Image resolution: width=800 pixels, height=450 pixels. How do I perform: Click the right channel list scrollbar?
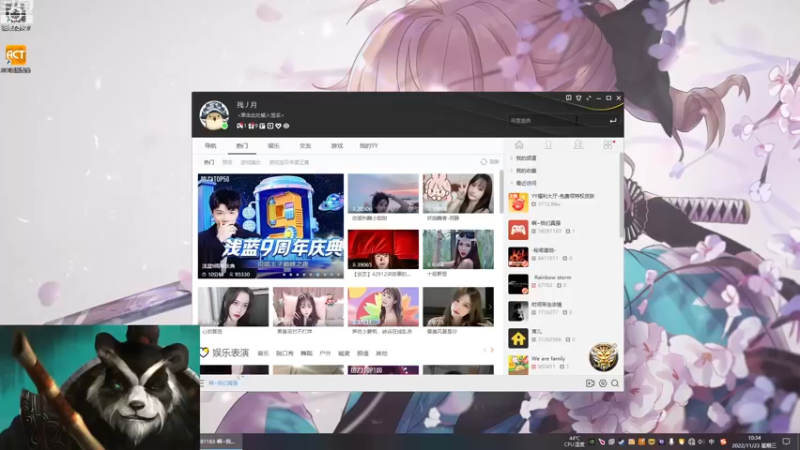[621, 195]
